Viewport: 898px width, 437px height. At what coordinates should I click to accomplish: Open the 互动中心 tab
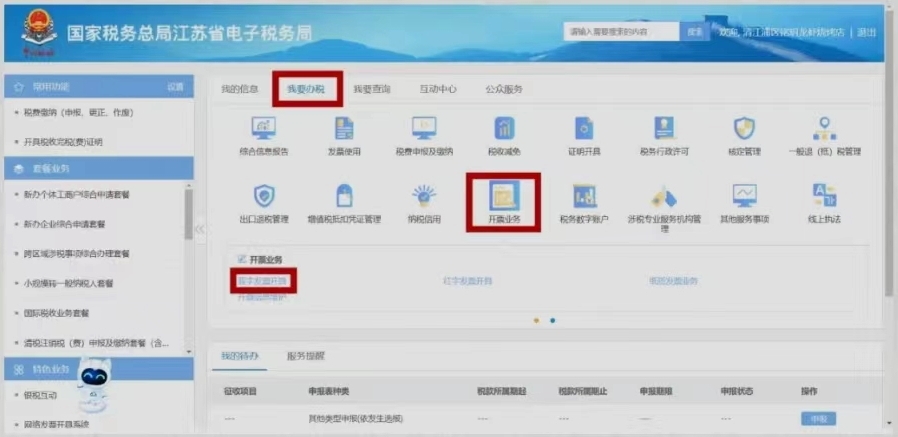pyautogui.click(x=438, y=89)
